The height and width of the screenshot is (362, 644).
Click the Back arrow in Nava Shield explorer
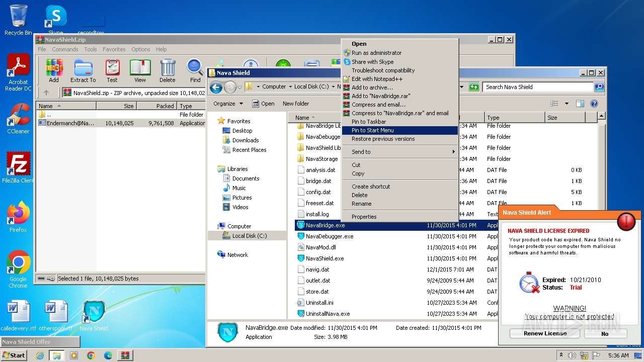216,87
